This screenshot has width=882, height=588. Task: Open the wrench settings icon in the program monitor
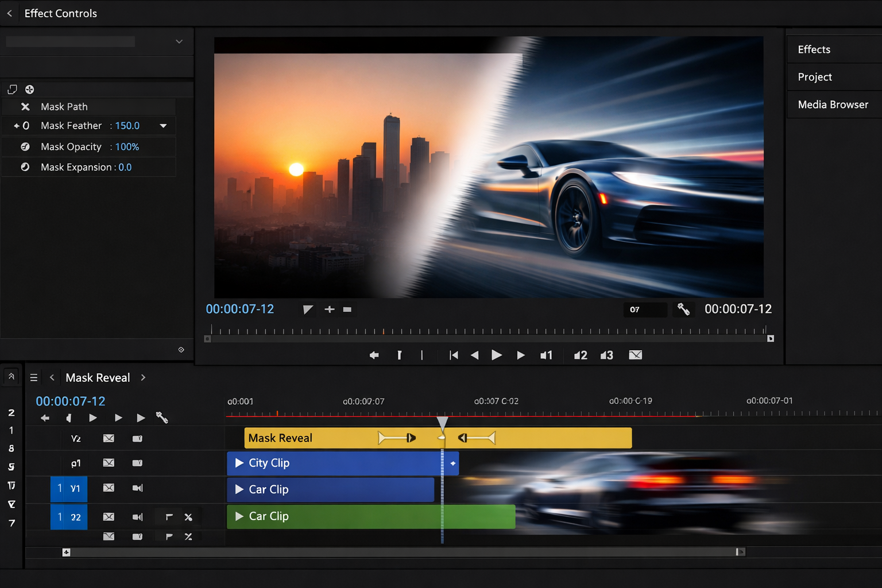pos(683,310)
